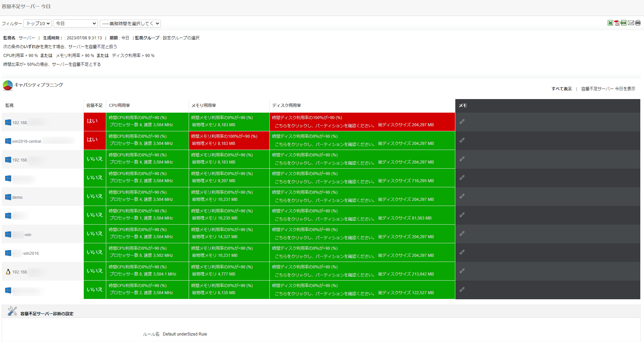Export the report as CSV

(x=624, y=23)
